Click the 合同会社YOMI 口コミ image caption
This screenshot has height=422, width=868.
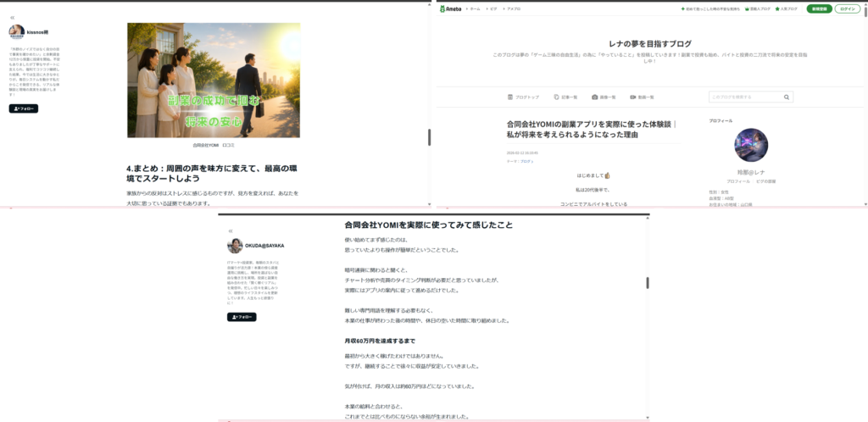coord(214,146)
